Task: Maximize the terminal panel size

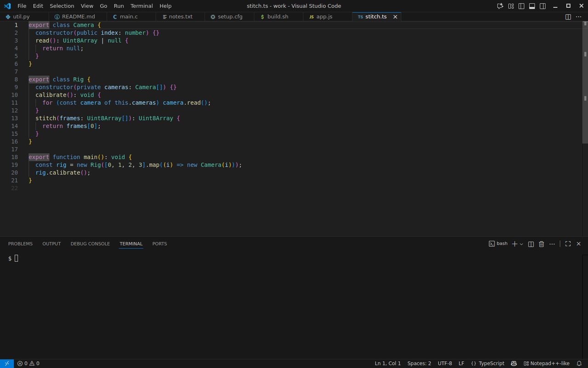Action: (568, 244)
